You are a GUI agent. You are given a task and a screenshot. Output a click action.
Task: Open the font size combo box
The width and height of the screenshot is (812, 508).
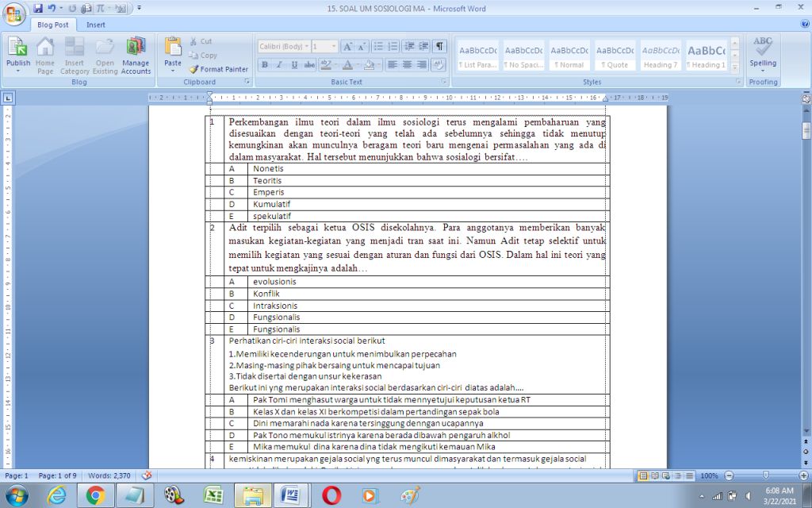click(324, 46)
